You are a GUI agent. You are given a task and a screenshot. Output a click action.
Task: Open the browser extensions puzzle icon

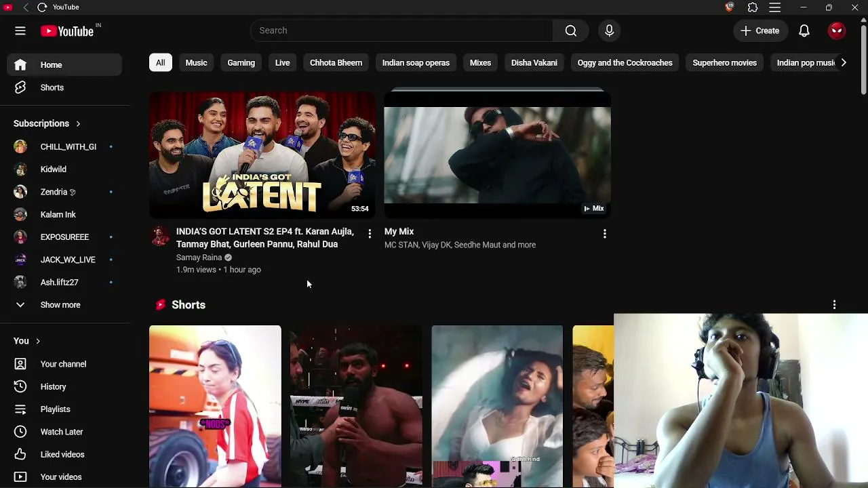(x=753, y=7)
